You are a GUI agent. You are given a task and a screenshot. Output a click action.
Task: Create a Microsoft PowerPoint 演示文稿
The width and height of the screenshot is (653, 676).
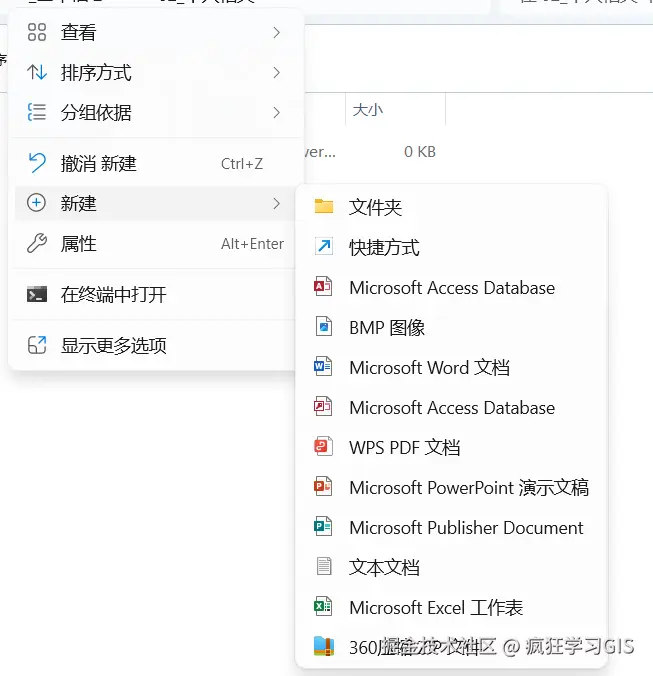point(452,487)
